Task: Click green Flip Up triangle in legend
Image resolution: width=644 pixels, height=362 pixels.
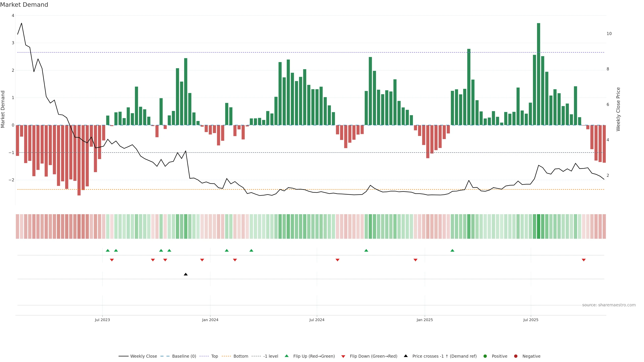Action: point(287,356)
